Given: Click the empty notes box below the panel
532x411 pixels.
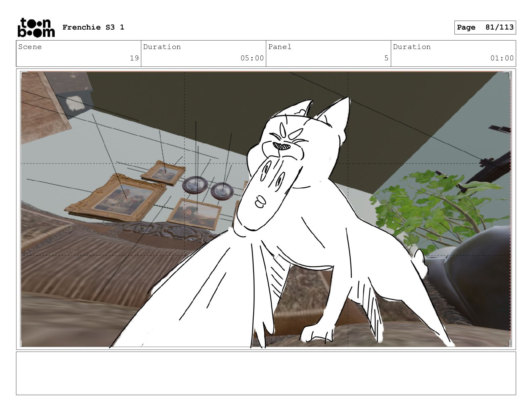Looking at the screenshot, I should 266,373.
